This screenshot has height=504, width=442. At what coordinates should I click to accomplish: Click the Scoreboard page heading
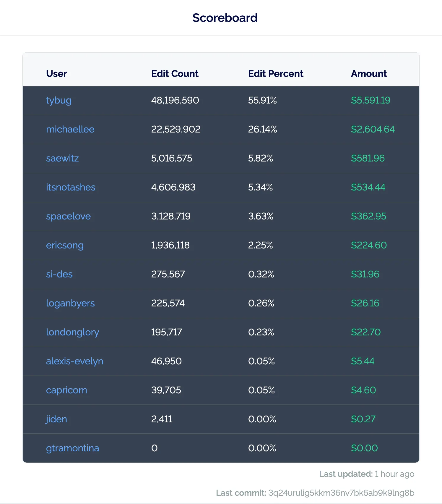[225, 18]
